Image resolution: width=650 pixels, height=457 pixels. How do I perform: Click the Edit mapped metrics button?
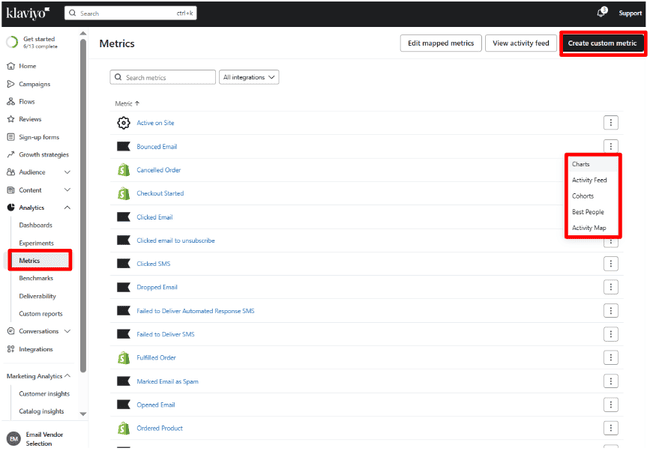(438, 43)
